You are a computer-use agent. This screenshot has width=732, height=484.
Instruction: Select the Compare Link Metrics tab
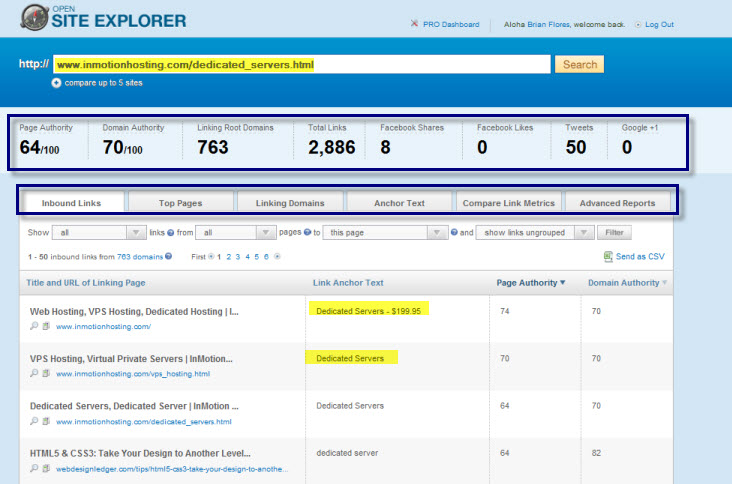click(x=508, y=203)
